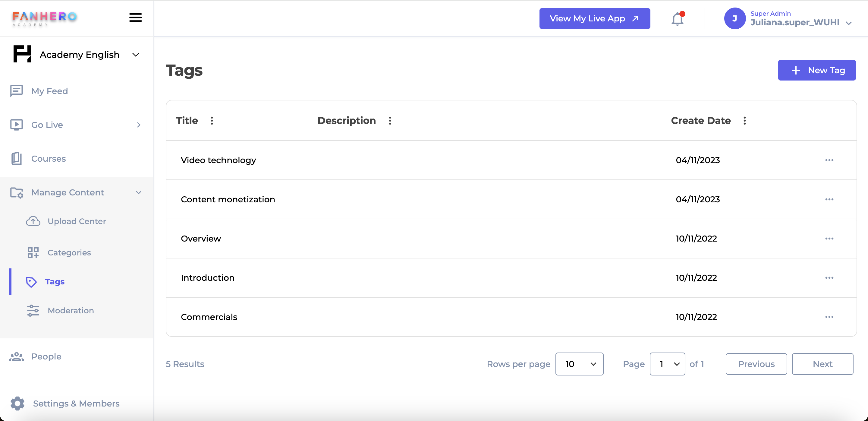The height and width of the screenshot is (421, 868).
Task: Open notification bell menu
Action: (x=678, y=18)
